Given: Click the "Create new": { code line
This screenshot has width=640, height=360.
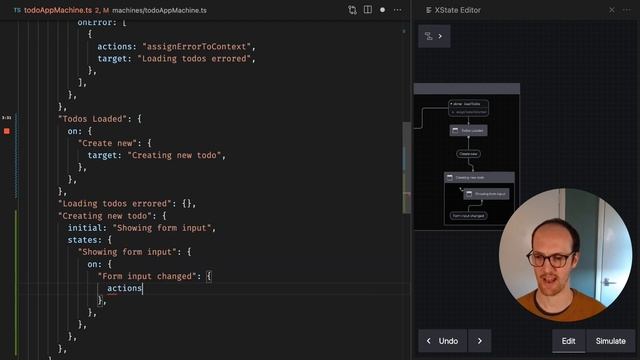Looking at the screenshot, I should (114, 143).
